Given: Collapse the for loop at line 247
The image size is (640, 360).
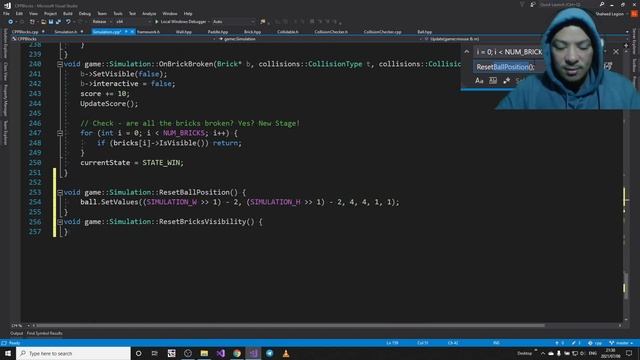Looking at the screenshot, I should coord(60,133).
